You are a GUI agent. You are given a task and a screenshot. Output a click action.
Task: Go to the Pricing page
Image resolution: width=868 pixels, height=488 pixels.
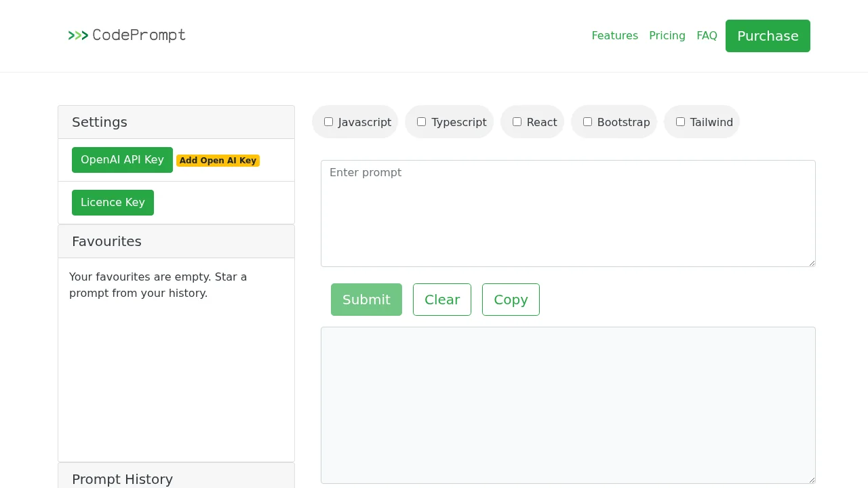(667, 35)
